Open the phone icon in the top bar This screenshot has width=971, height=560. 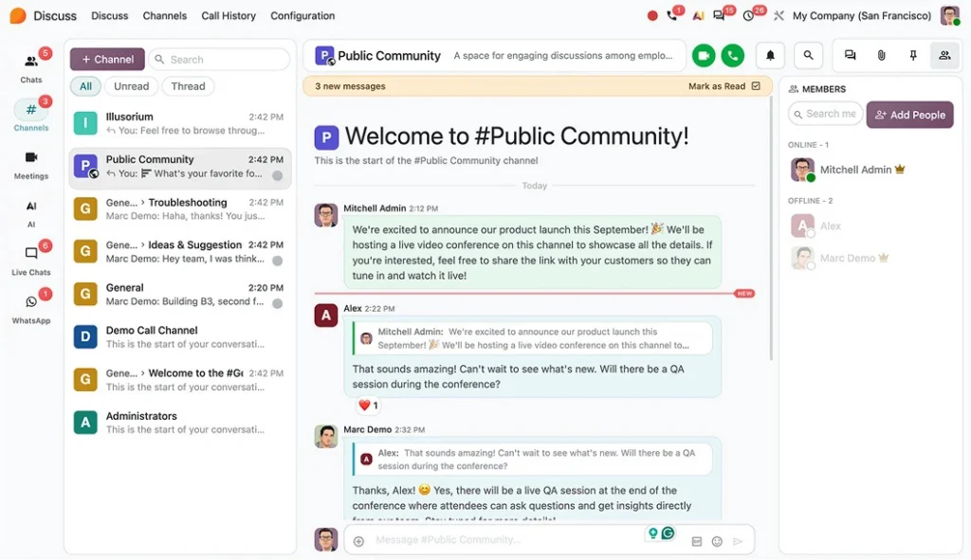[x=672, y=16]
